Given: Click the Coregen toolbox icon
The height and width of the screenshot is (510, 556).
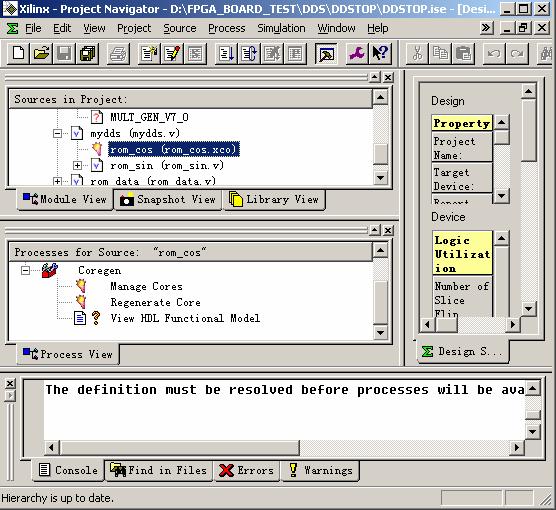Looking at the screenshot, I should point(50,270).
